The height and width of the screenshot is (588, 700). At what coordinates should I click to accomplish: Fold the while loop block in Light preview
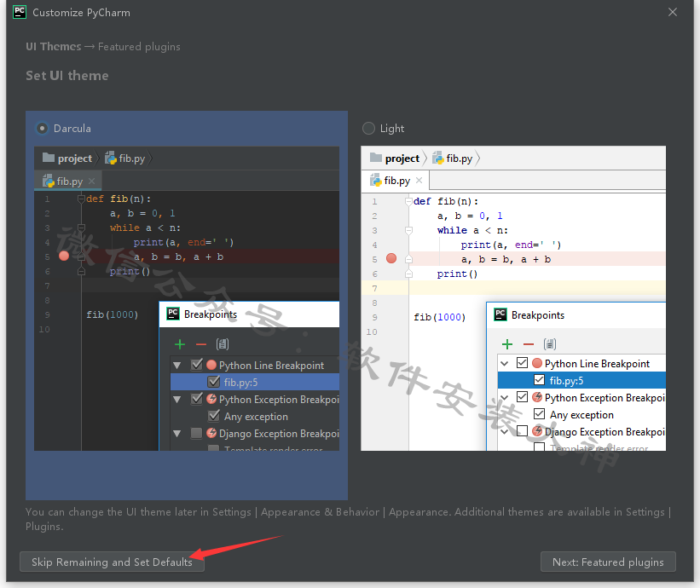coord(408,230)
